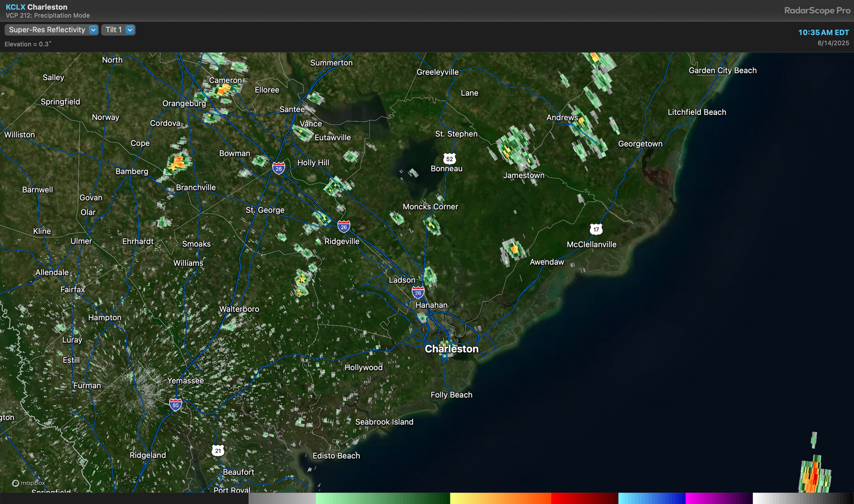Click the Mapbox logo attribution
Image resolution: width=854 pixels, height=504 pixels.
coord(28,483)
